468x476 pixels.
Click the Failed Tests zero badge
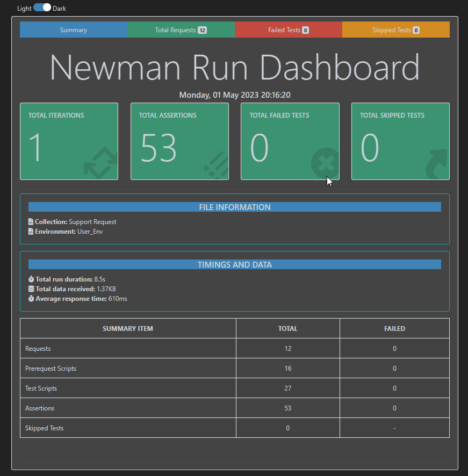[306, 30]
